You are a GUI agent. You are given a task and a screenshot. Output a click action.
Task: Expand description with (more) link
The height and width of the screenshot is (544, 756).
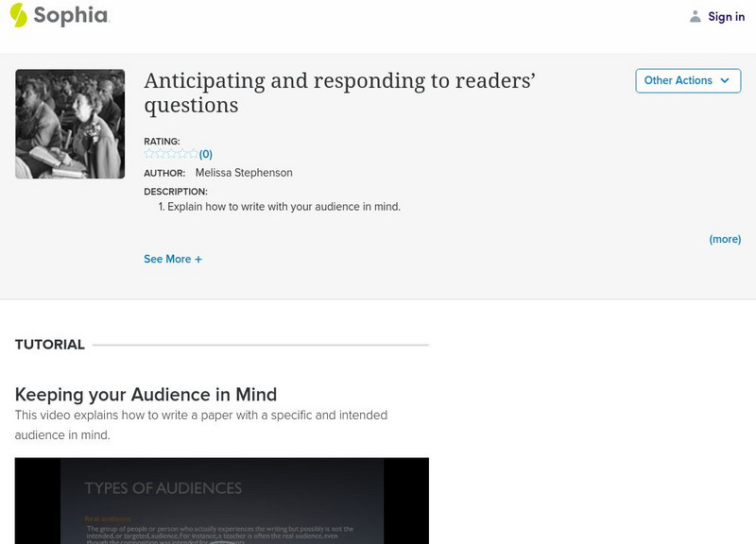coord(725,239)
